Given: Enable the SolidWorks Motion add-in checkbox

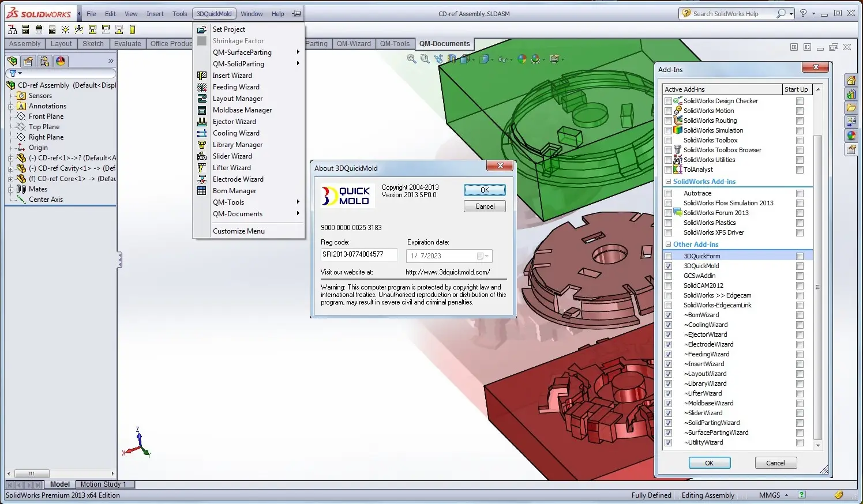Looking at the screenshot, I should point(669,111).
